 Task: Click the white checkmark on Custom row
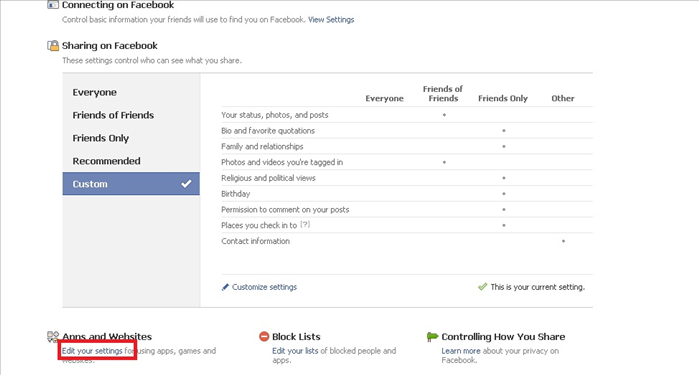(186, 184)
